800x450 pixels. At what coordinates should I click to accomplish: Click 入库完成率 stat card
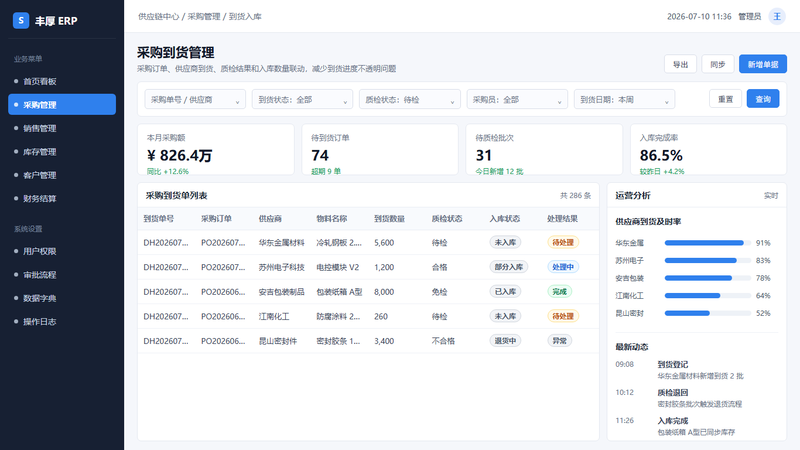click(709, 149)
